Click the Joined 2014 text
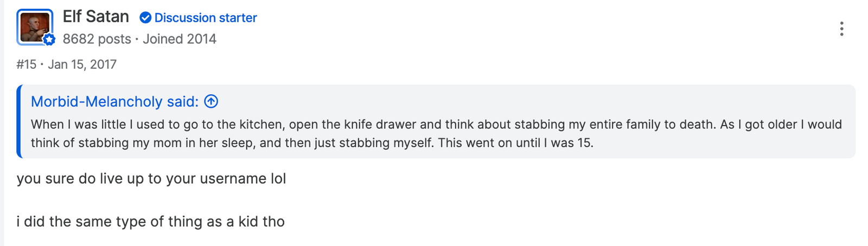 (180, 39)
